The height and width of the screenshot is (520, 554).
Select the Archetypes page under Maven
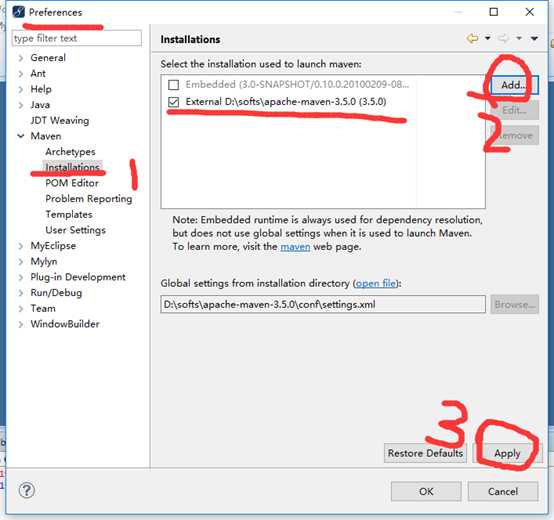(70, 152)
